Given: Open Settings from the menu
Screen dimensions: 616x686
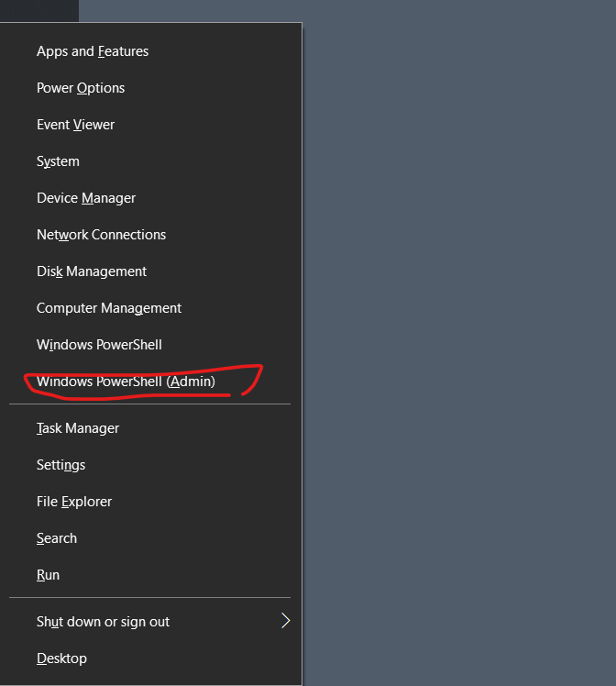Looking at the screenshot, I should coord(60,465).
